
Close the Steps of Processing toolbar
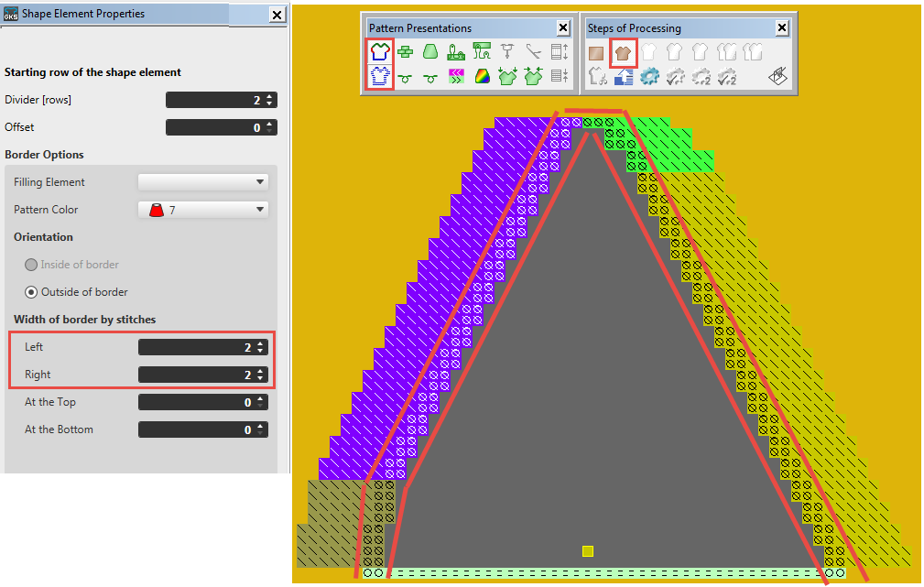click(781, 28)
